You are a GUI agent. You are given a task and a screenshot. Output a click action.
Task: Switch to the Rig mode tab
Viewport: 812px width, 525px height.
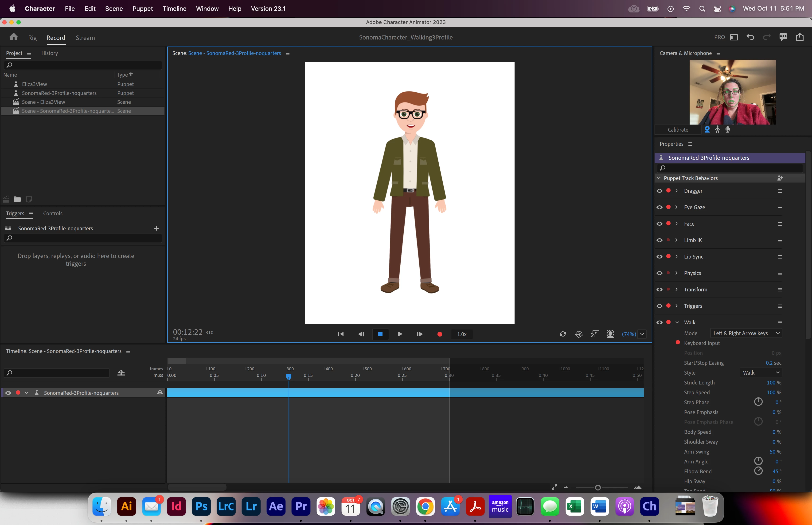(x=32, y=38)
